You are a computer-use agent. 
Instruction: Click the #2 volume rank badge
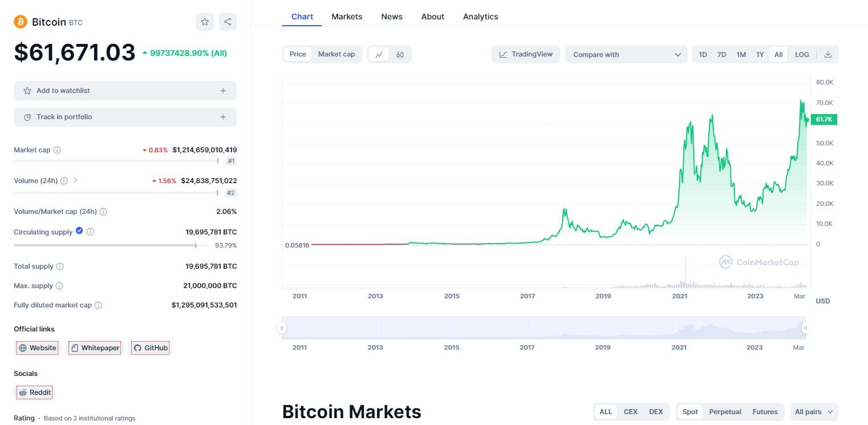click(231, 193)
